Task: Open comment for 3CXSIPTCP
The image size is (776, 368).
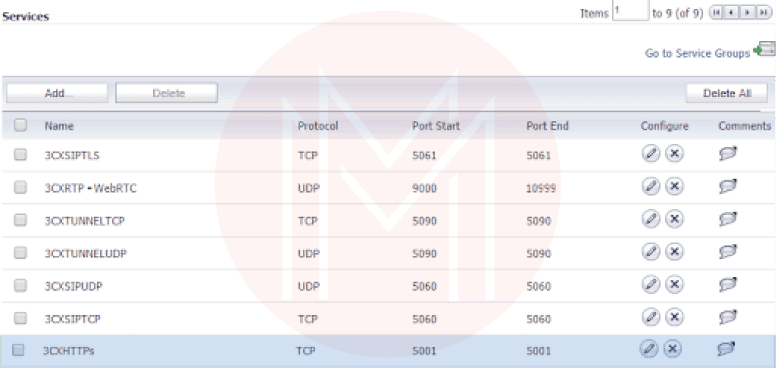Action: click(728, 317)
